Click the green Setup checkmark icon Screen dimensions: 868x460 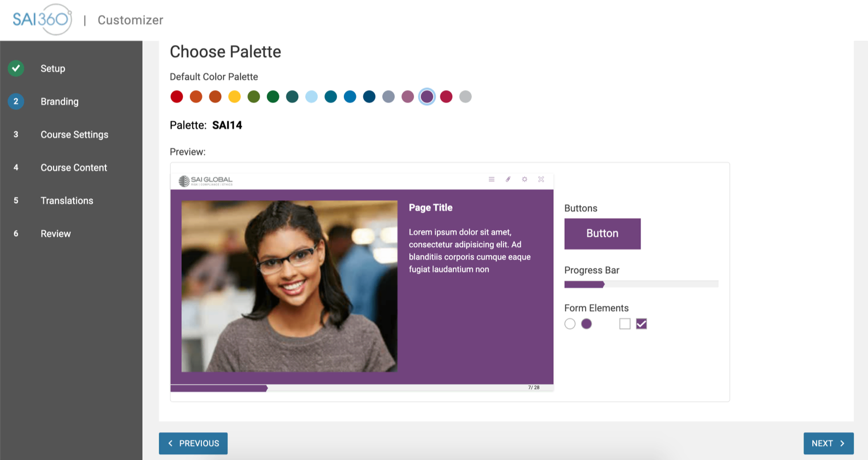pos(16,68)
